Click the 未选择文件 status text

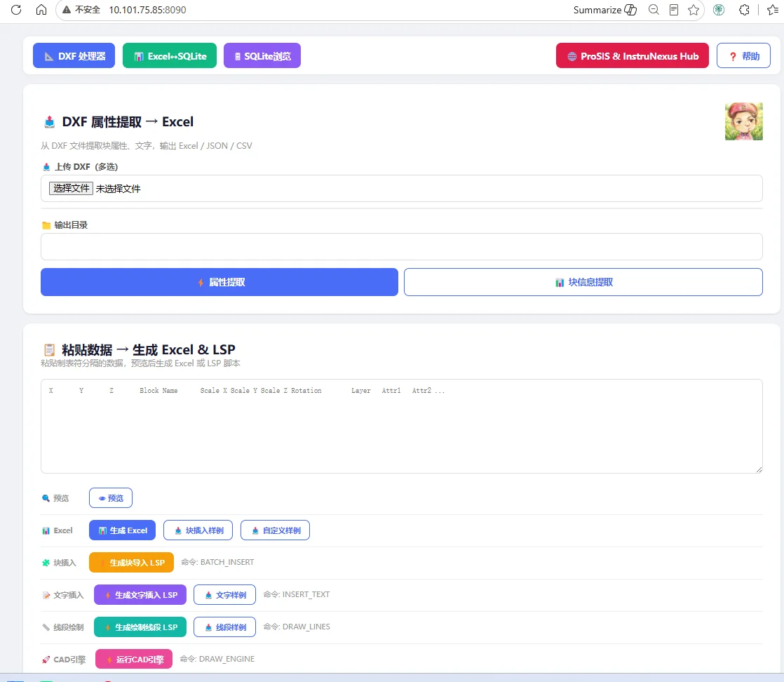click(118, 189)
